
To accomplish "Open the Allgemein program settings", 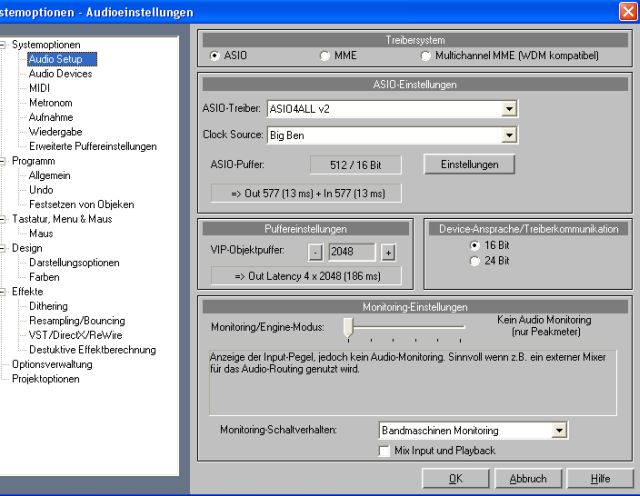I will [49, 176].
